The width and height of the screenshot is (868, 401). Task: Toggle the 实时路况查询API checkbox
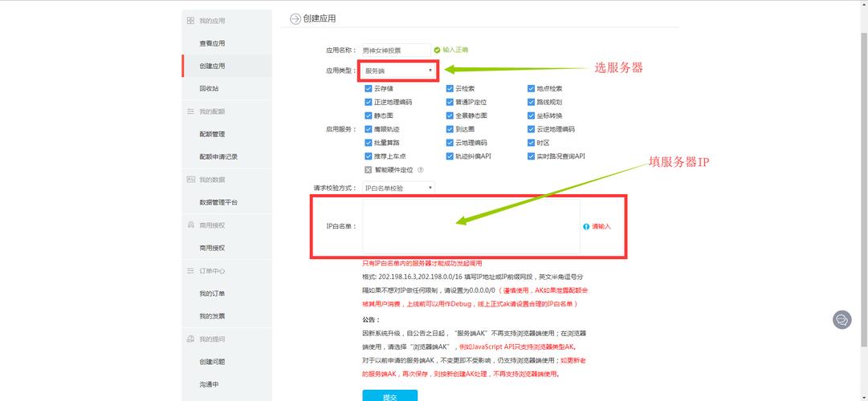[532, 156]
